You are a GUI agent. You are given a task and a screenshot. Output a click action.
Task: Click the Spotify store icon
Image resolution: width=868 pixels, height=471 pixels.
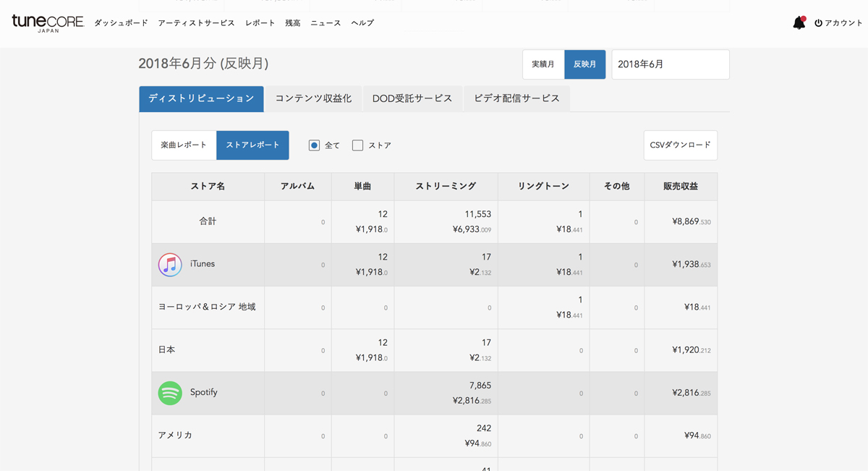click(x=170, y=393)
